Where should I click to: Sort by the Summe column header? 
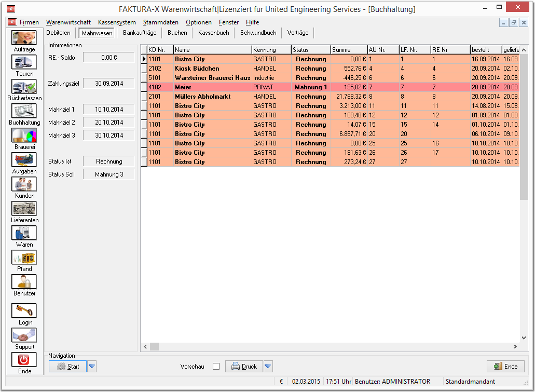coord(349,50)
